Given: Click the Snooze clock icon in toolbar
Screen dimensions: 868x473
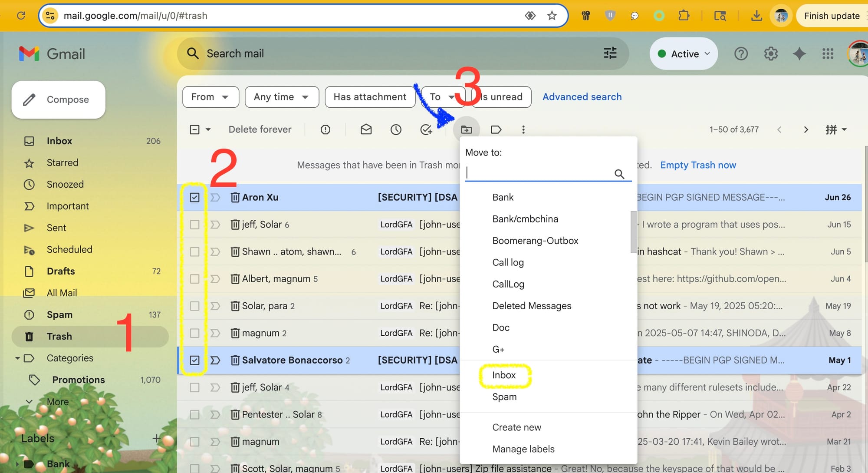Looking at the screenshot, I should coord(396,129).
